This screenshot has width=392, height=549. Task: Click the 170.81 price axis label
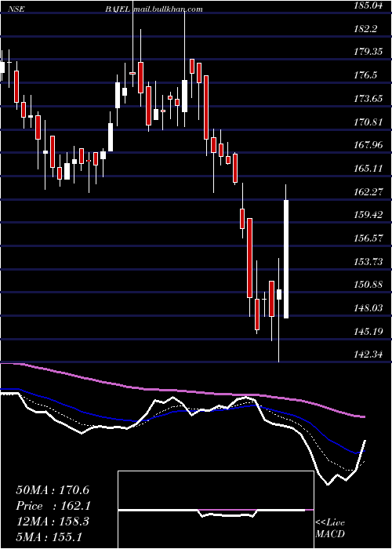tap(368, 122)
